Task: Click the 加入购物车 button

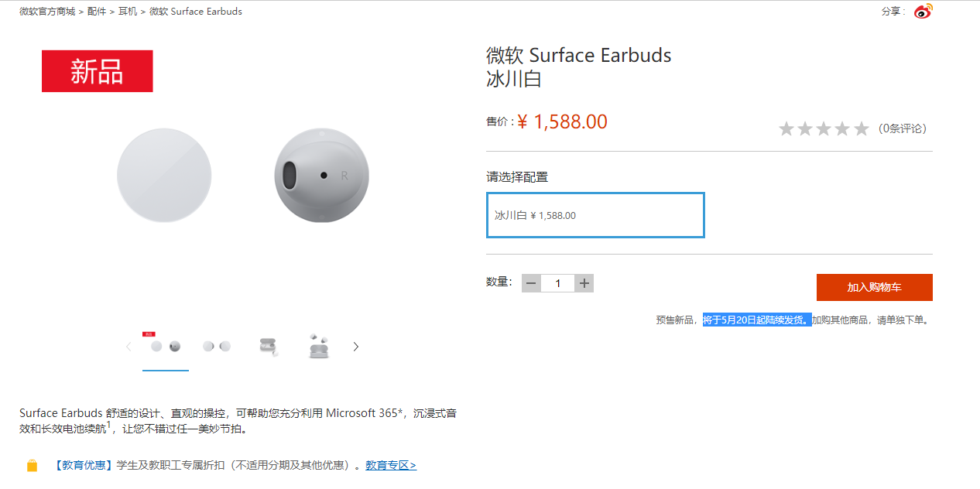Action: 874,287
